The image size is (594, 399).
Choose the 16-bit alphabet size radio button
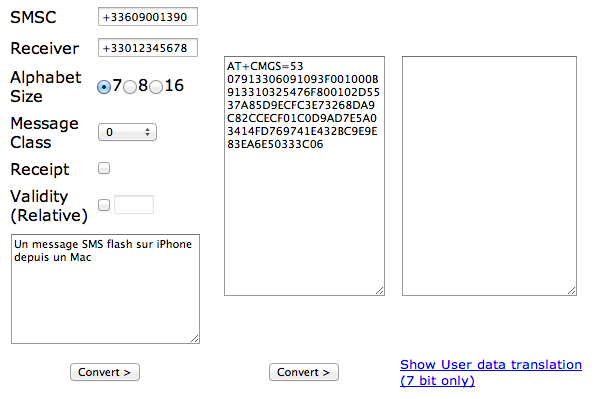[x=156, y=87]
